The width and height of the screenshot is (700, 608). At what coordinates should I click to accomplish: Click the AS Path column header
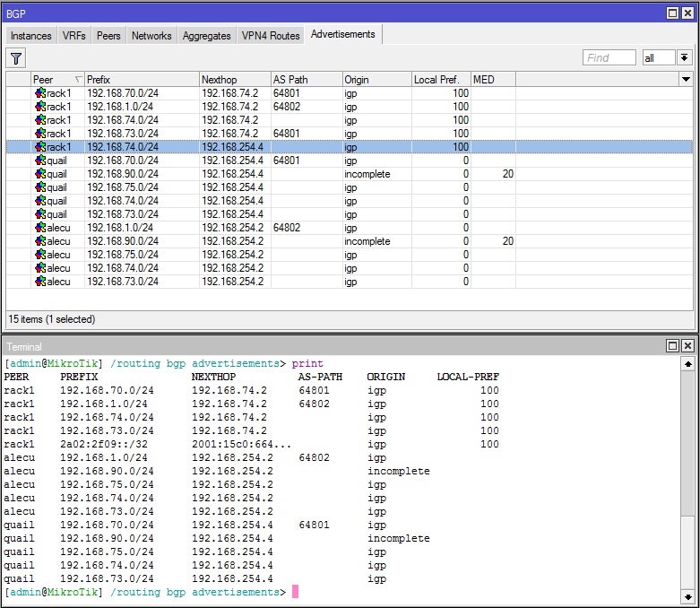pyautogui.click(x=306, y=80)
